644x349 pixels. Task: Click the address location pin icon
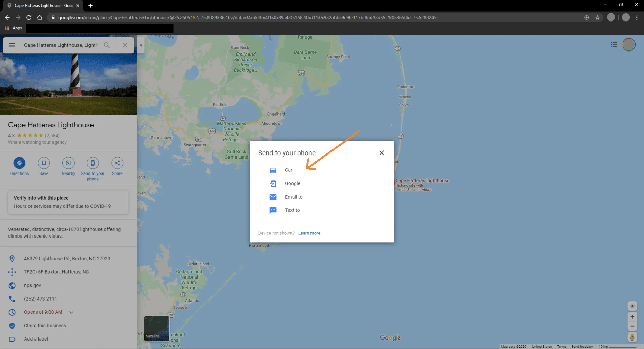(x=12, y=259)
